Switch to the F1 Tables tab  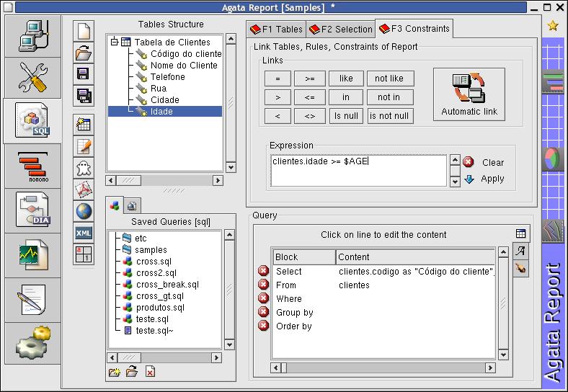click(276, 29)
